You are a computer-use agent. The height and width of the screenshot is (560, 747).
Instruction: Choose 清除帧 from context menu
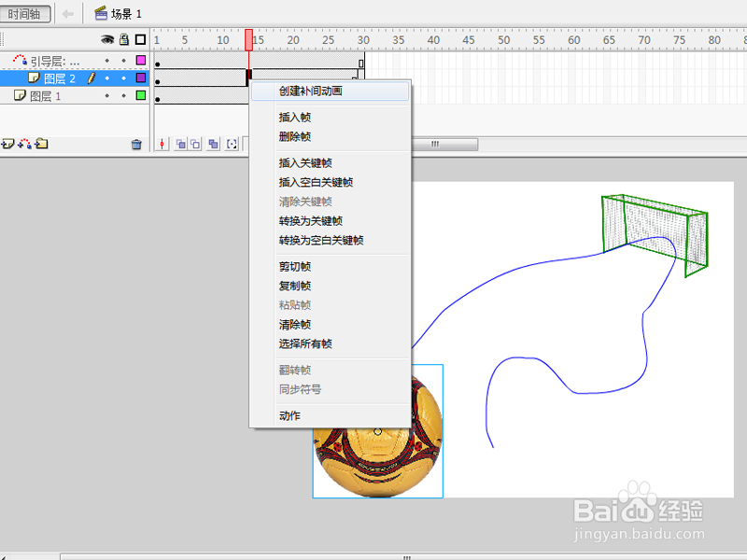tap(330, 325)
